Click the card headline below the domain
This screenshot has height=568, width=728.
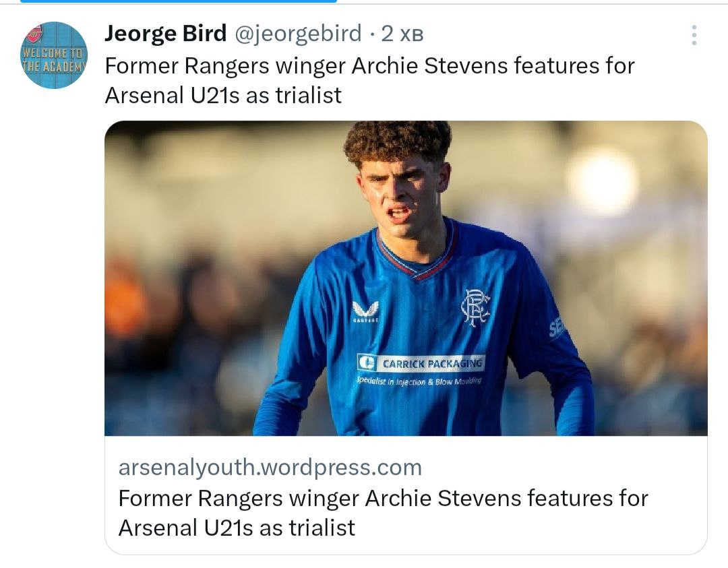pos(382,512)
